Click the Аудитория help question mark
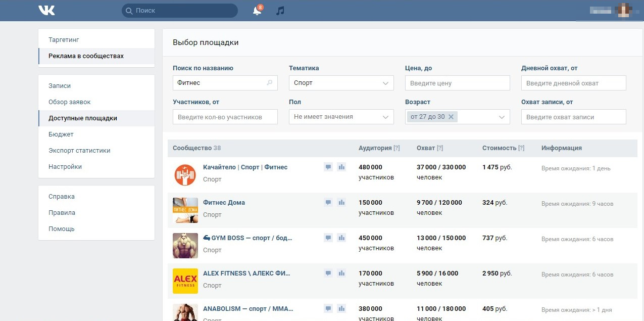This screenshot has width=644, height=321. [x=397, y=148]
